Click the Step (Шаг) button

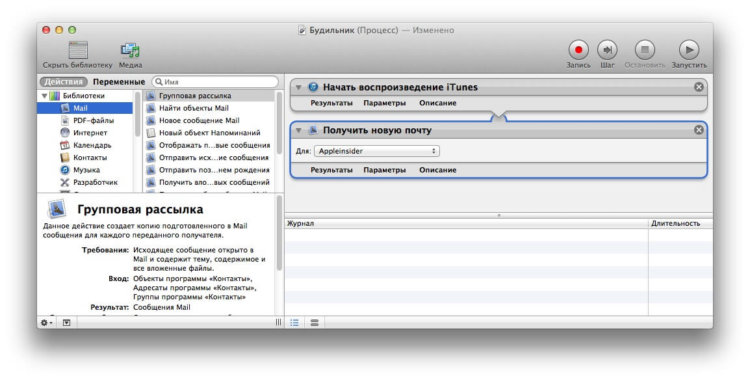click(607, 50)
